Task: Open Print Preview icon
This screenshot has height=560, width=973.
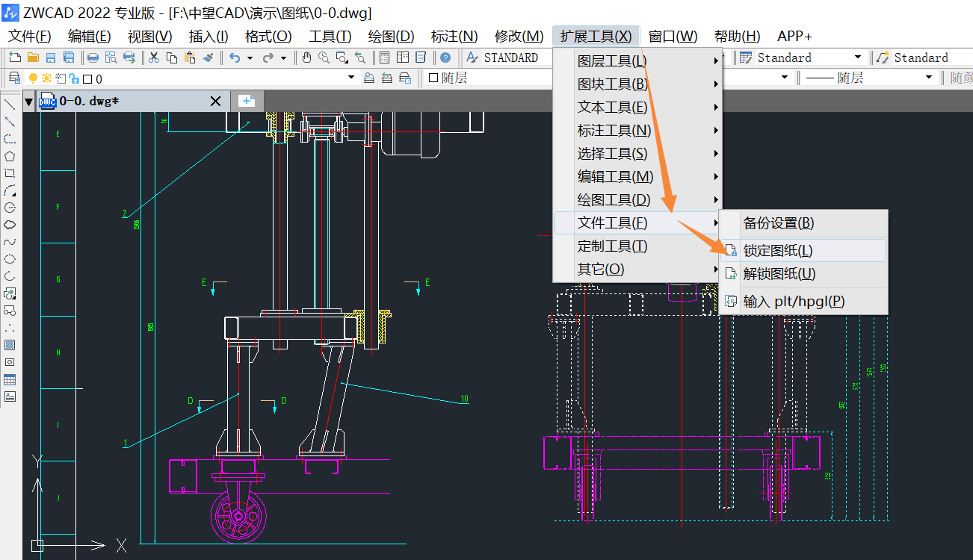Action: 111,57
